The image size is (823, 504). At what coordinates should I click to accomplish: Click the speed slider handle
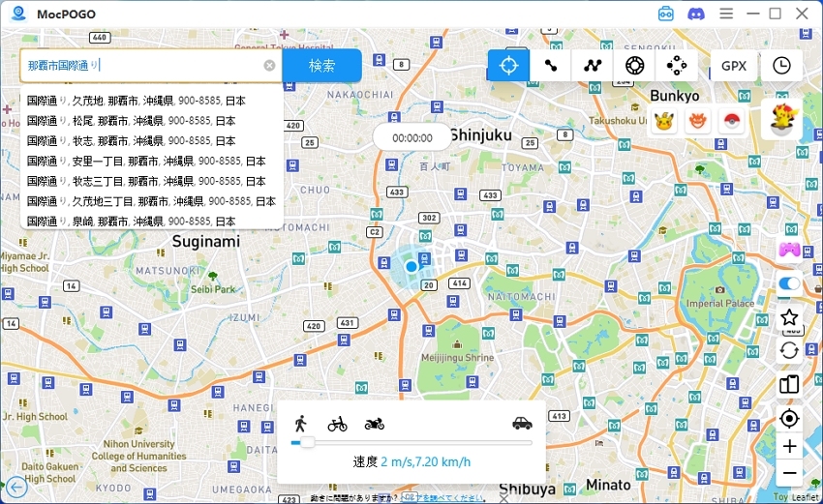307,443
